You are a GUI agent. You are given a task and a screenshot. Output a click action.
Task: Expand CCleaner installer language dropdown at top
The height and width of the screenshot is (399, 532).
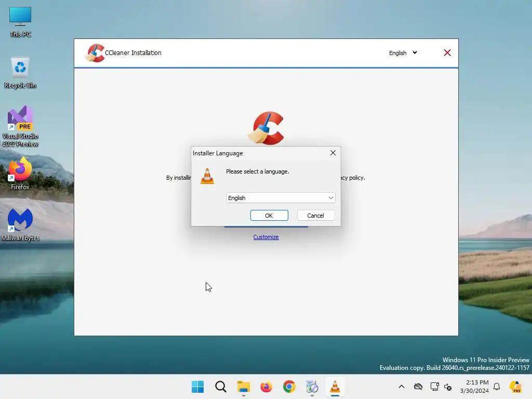pos(403,53)
